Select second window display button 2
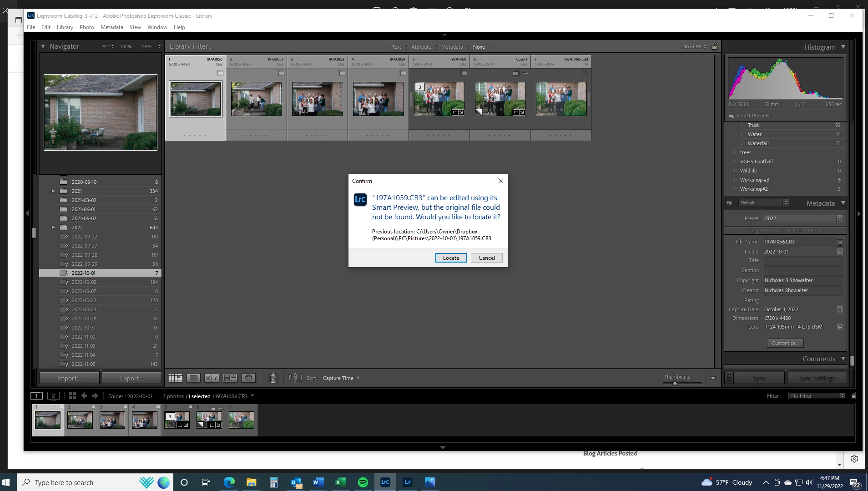The height and width of the screenshot is (491, 868). 53,396
